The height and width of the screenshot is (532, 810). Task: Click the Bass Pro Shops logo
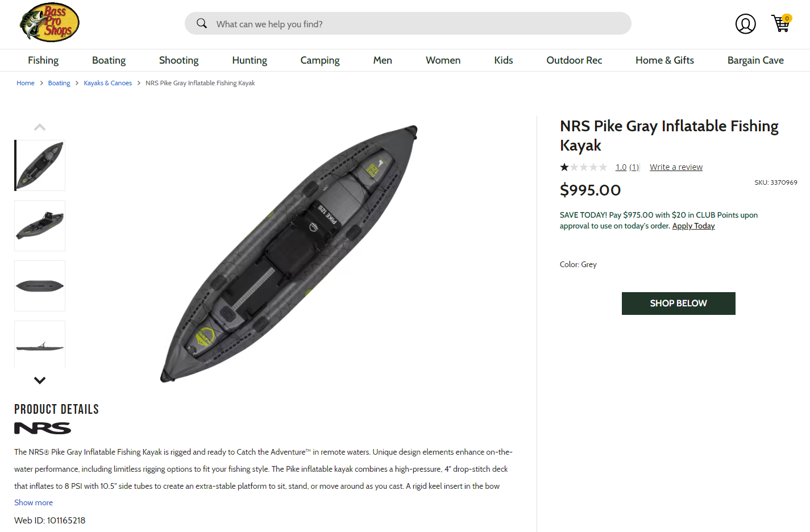pyautogui.click(x=49, y=22)
